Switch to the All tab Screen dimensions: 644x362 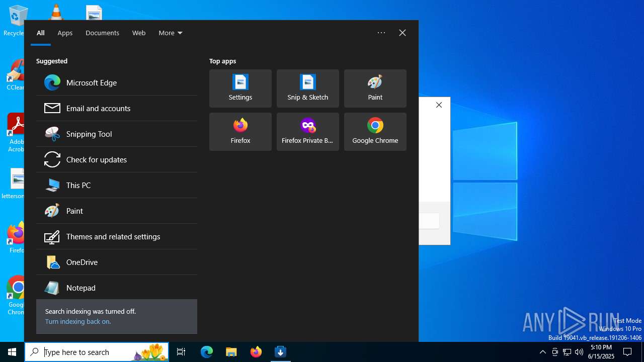tap(41, 33)
